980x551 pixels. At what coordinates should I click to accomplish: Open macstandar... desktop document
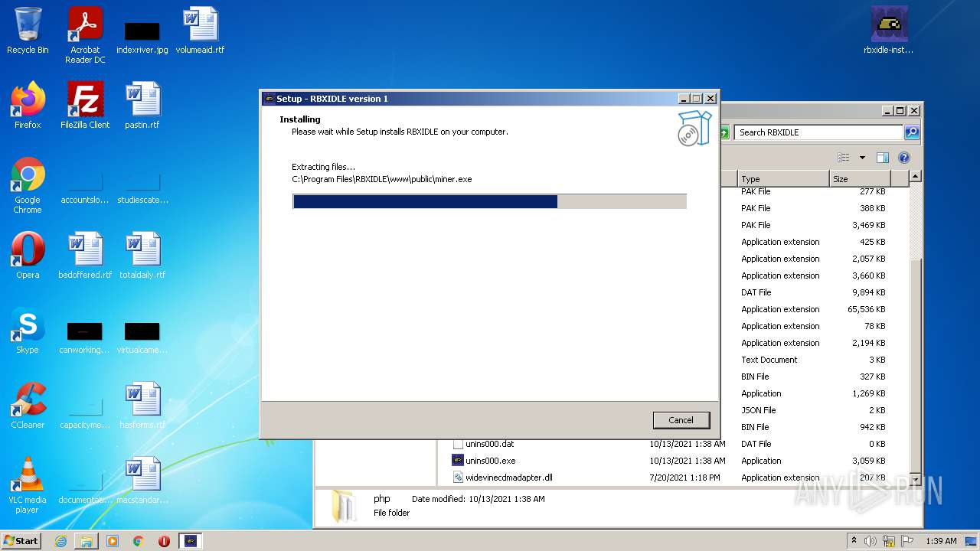click(142, 481)
